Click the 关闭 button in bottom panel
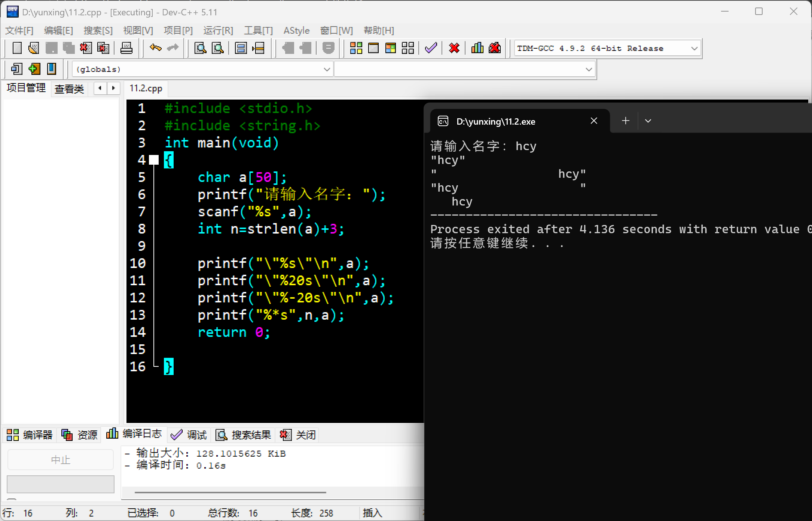The width and height of the screenshot is (812, 521). tap(298, 435)
